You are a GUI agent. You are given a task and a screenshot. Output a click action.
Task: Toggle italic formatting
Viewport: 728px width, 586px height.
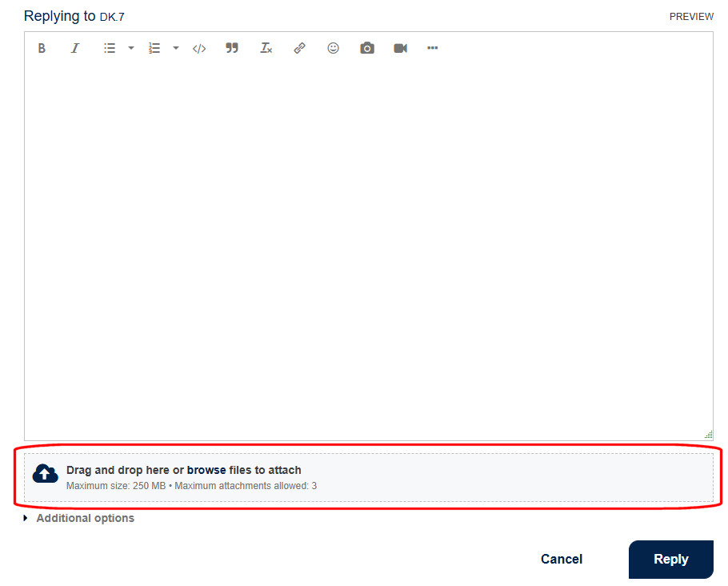[74, 48]
